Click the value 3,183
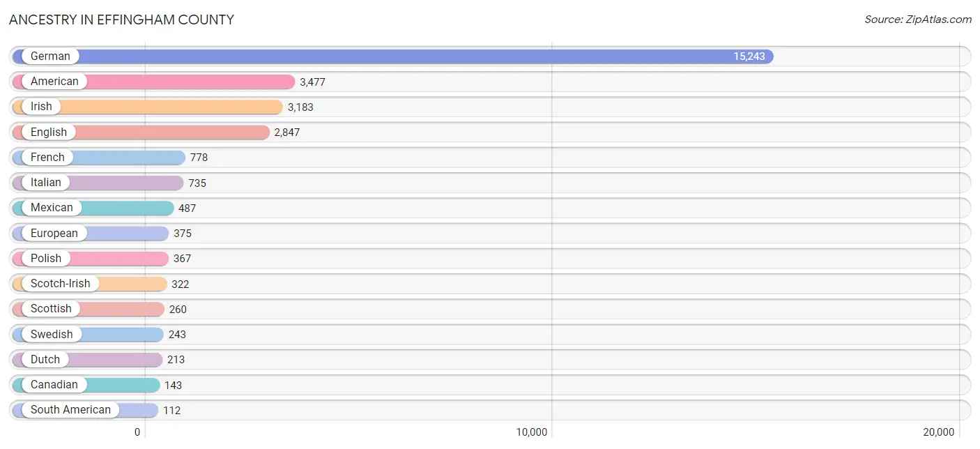 point(300,107)
